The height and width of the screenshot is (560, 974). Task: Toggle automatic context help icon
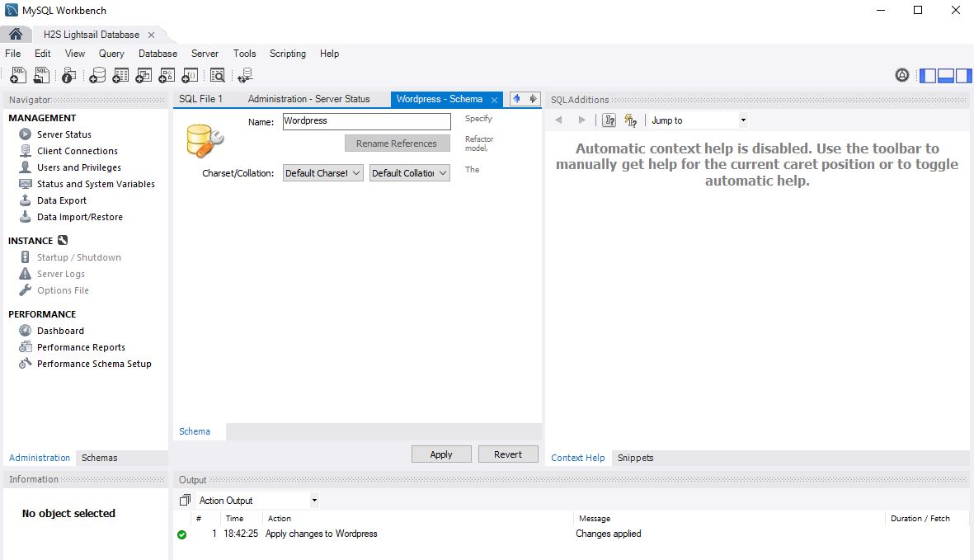point(630,120)
